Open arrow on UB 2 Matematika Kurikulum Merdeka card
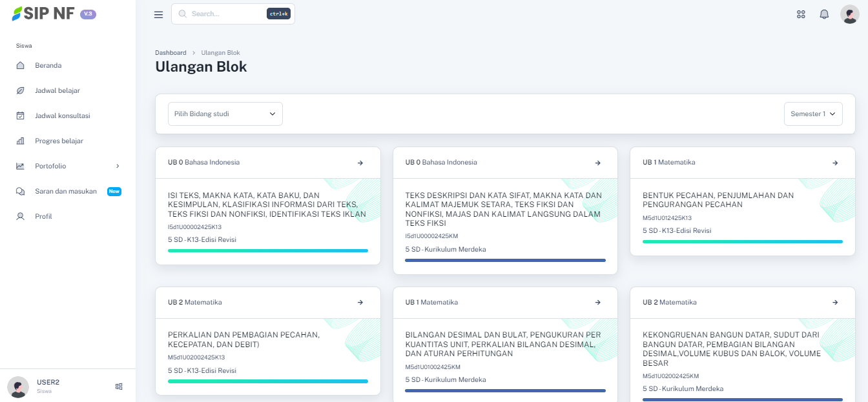Image resolution: width=868 pixels, height=402 pixels. click(835, 303)
